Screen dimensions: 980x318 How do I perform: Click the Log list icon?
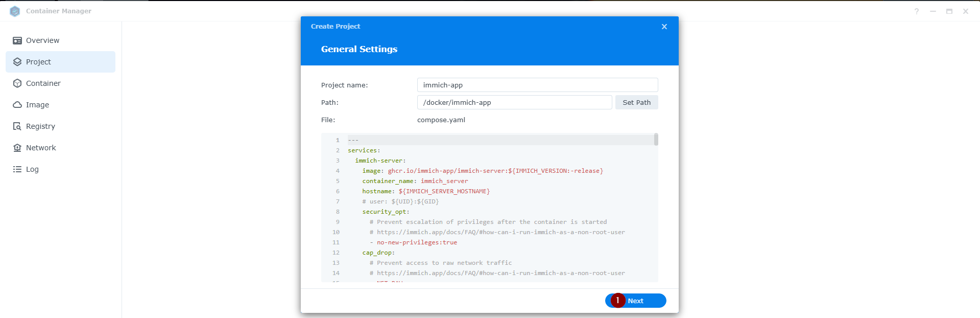click(x=17, y=169)
